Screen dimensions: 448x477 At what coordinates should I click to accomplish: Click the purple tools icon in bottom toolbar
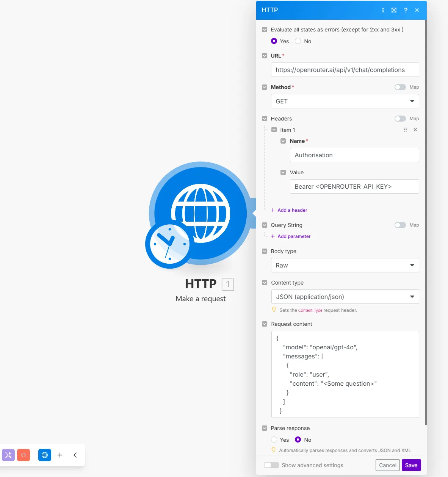tap(8, 455)
